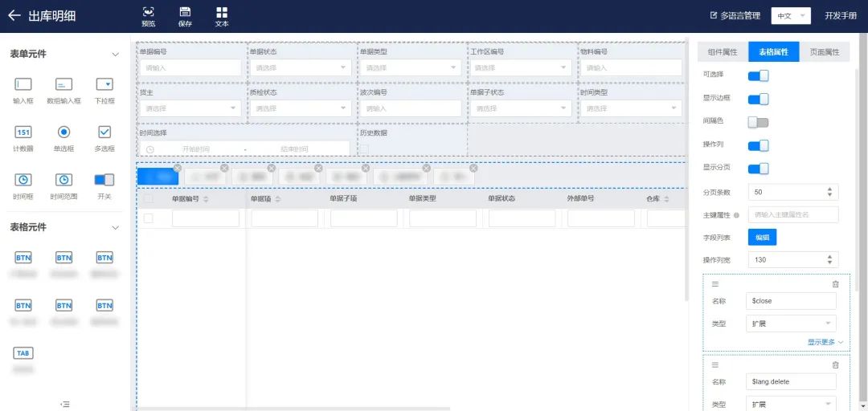Open the 中文 language dropdown
Viewport: 868px width, 411px height.
click(x=789, y=16)
